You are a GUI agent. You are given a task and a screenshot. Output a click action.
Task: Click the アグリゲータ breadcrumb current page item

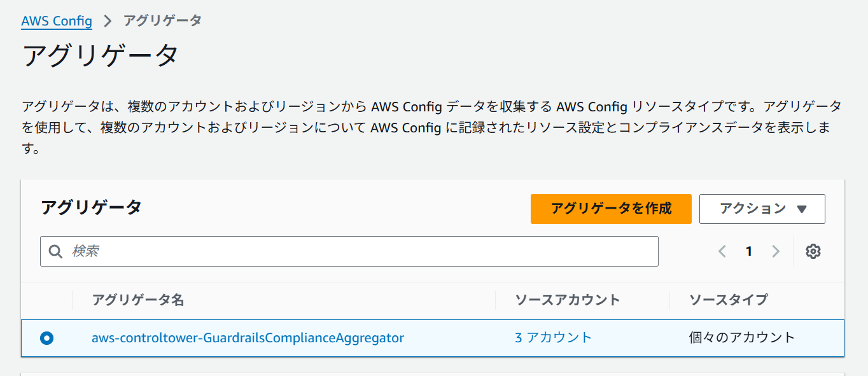tap(162, 20)
